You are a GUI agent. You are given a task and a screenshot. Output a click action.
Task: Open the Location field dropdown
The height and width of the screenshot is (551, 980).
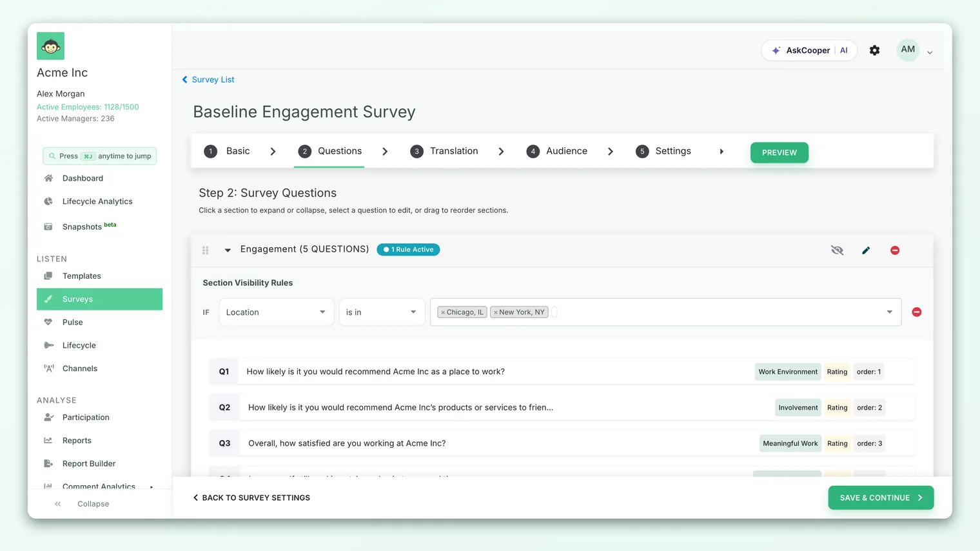click(x=277, y=312)
